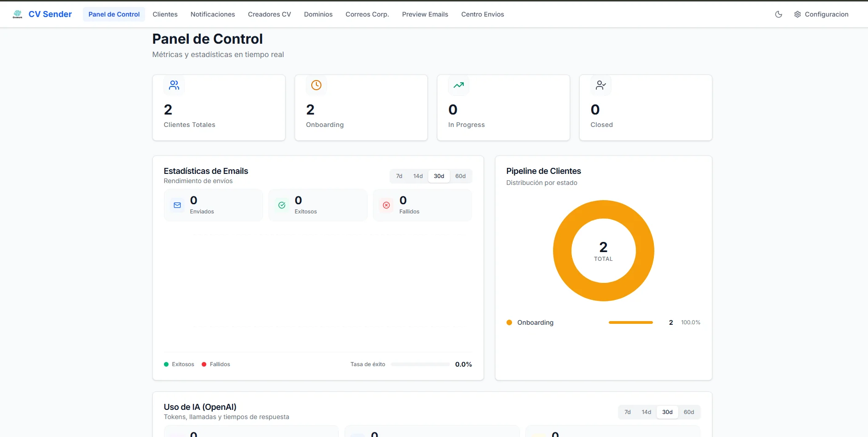Go to Clientes section
Screen dimensions: 868x437
(165, 14)
